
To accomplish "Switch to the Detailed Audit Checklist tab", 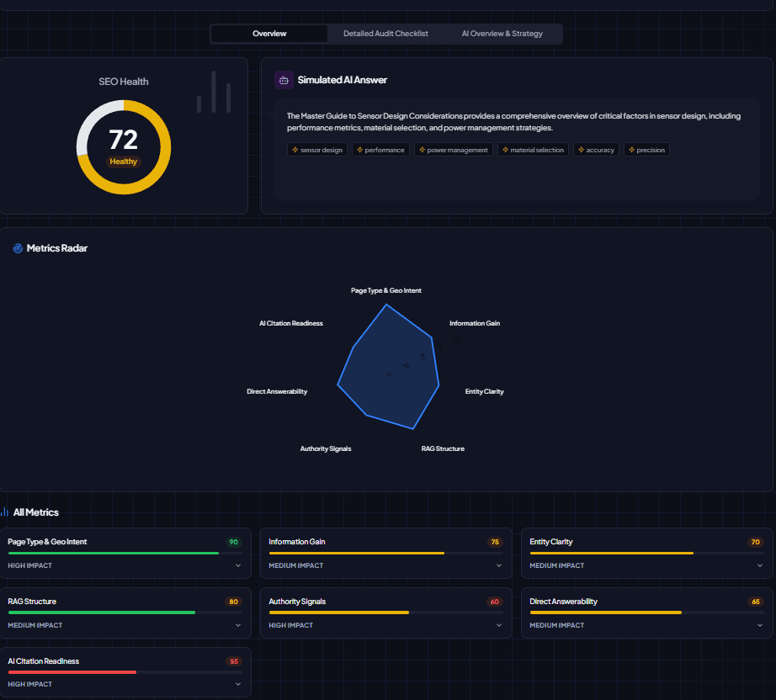I will (385, 34).
